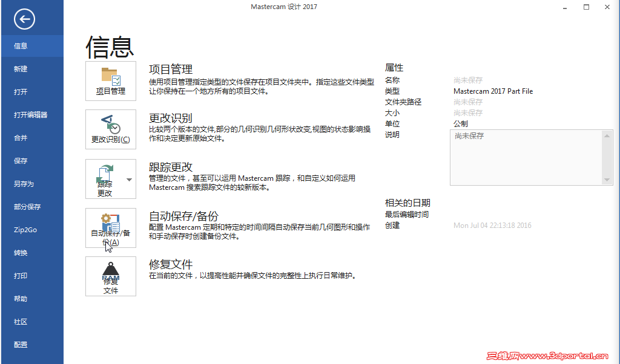Click the 更改识别(C) icon button
The width and height of the screenshot is (620, 364).
[x=111, y=129]
